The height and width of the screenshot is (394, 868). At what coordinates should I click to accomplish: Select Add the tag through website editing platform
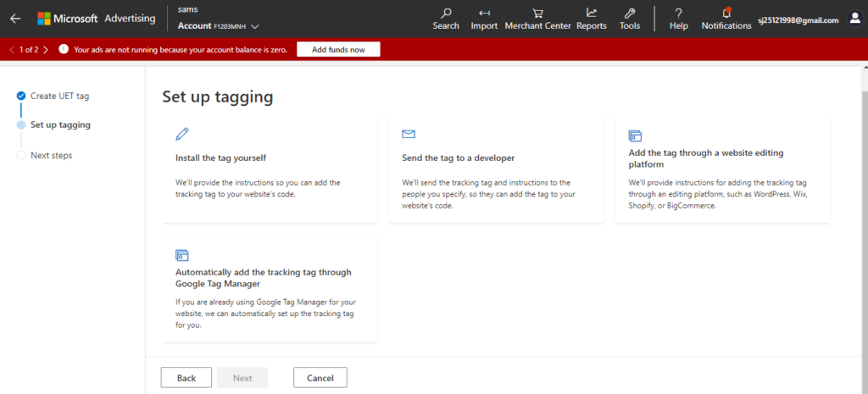706,158
